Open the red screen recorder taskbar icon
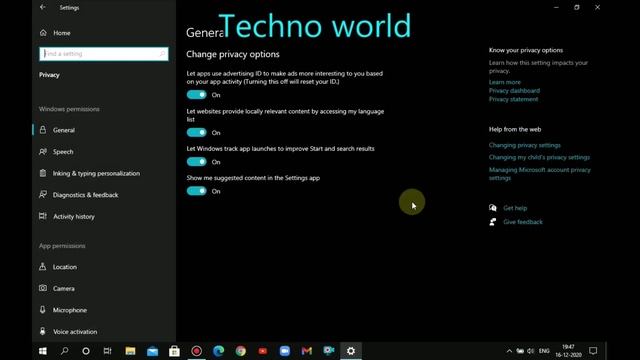 pyautogui.click(x=197, y=351)
